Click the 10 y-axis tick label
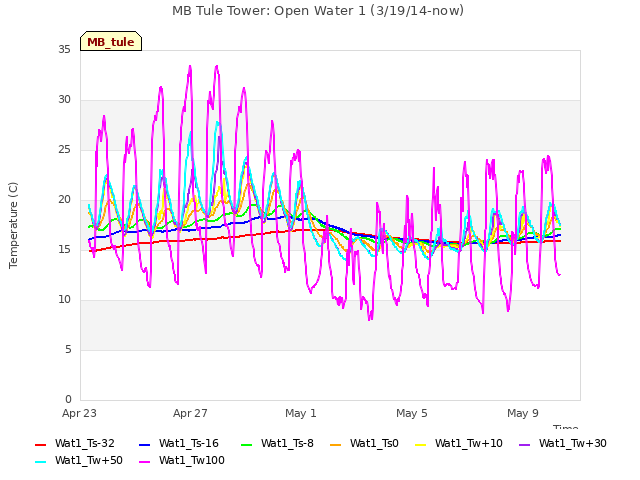 click(x=64, y=300)
